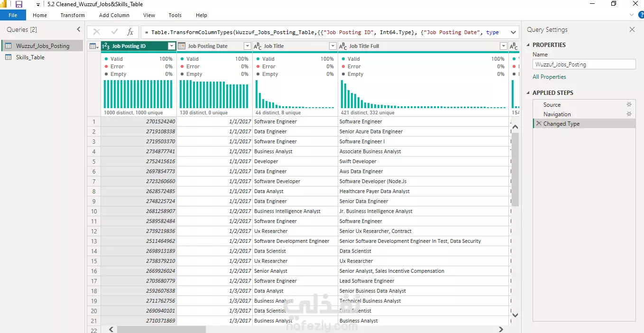Open the Add Column ribbon tab
The height and width of the screenshot is (333, 644).
[x=114, y=15]
